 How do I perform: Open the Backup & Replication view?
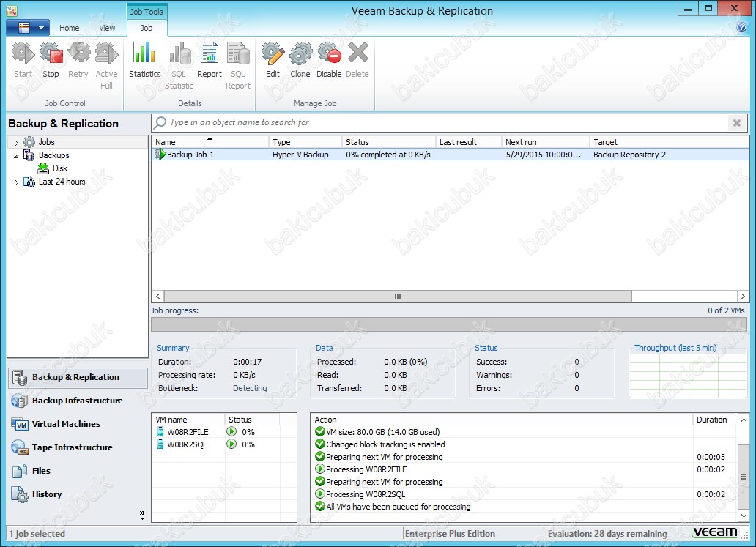pyautogui.click(x=78, y=377)
